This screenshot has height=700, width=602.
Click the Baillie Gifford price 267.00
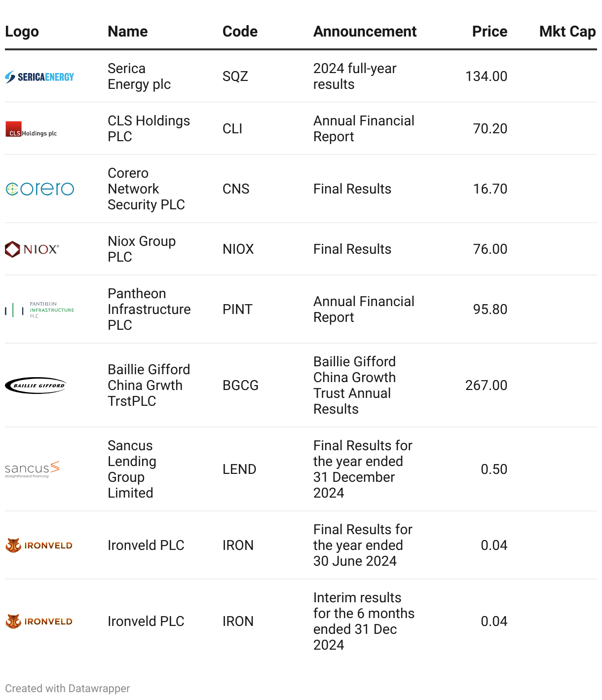[486, 386]
